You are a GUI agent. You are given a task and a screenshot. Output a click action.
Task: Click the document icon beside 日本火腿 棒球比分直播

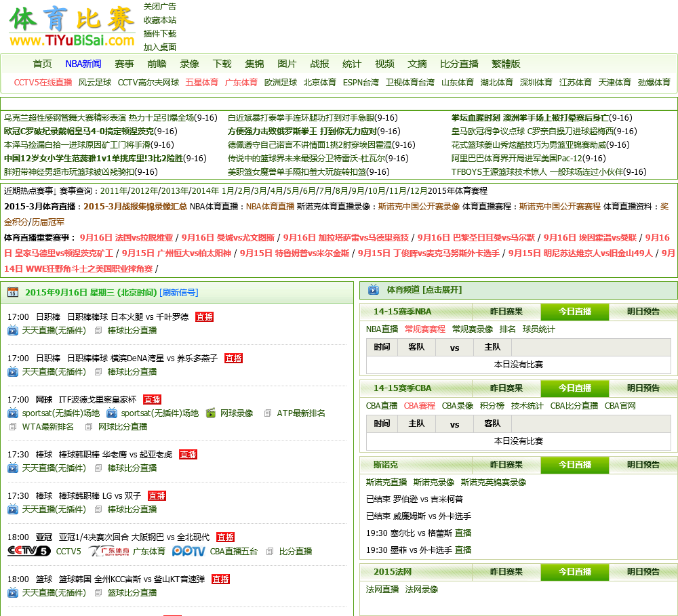point(98,331)
